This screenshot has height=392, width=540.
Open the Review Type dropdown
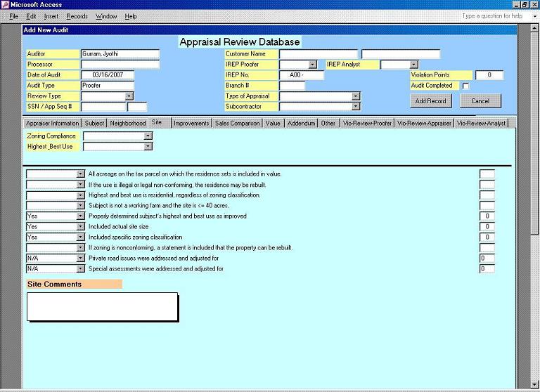(x=129, y=96)
